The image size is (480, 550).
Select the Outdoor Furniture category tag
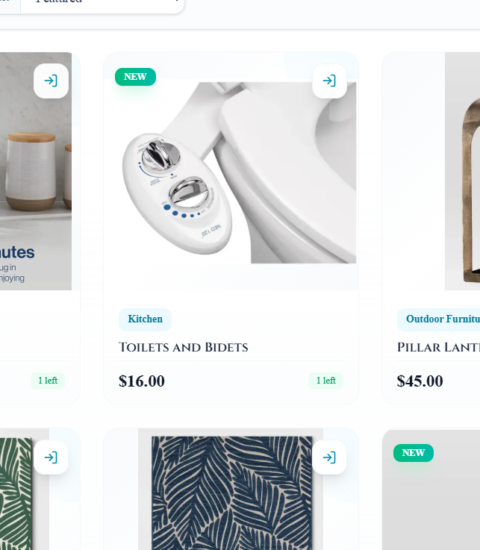pos(439,319)
